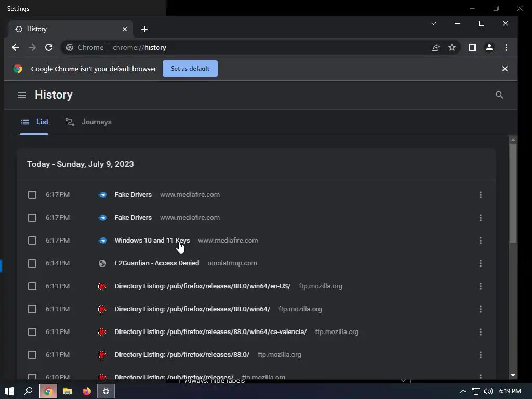Image resolution: width=532 pixels, height=399 pixels.
Task: Open the Windows 10 and 11 Keys link
Action: 152,241
